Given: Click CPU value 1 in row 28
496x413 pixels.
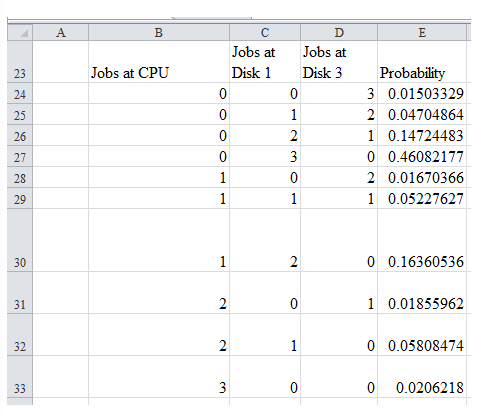Looking at the screenshot, I should [x=159, y=177].
